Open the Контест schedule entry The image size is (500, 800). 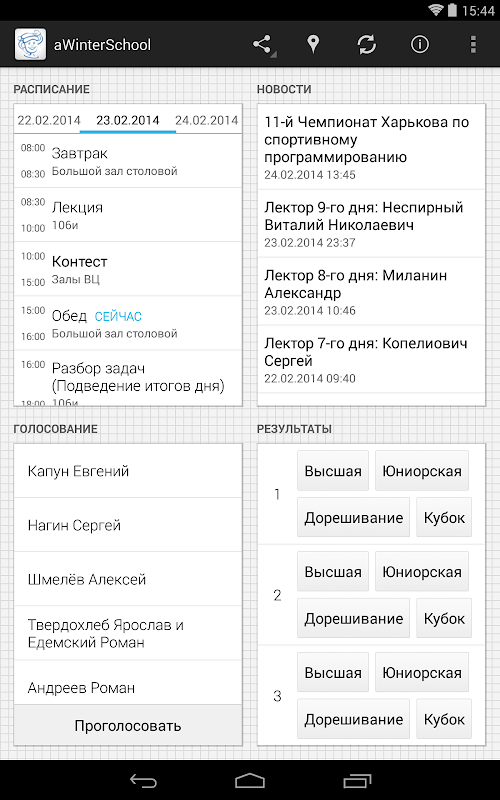click(128, 269)
